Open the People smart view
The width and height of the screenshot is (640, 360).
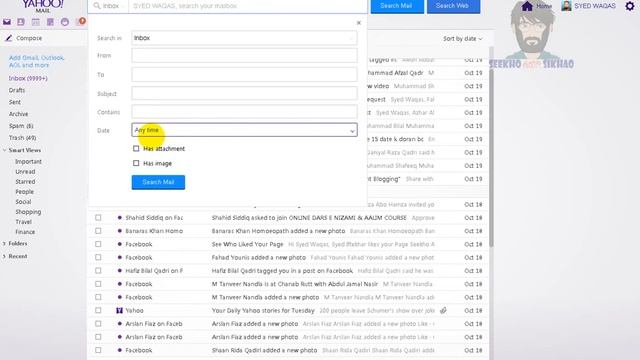[24, 192]
